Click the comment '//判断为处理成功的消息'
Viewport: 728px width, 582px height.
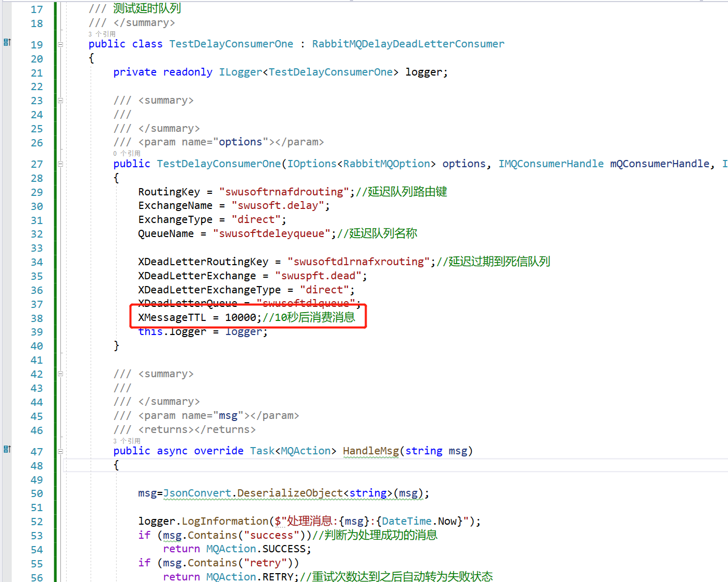click(375, 535)
